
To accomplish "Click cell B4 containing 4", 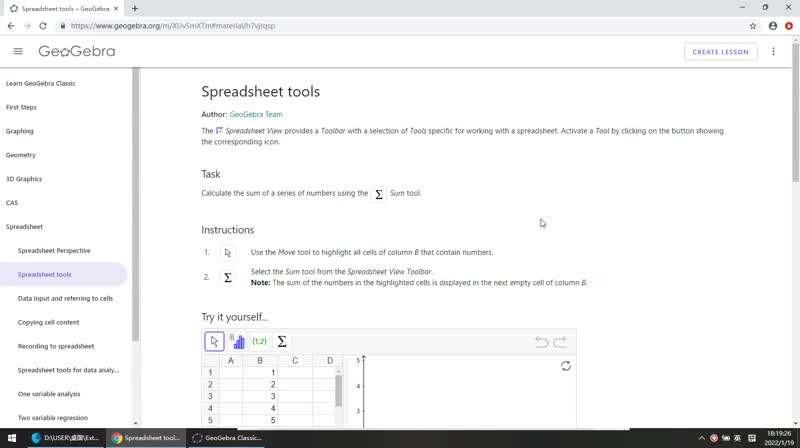I will tap(260, 408).
